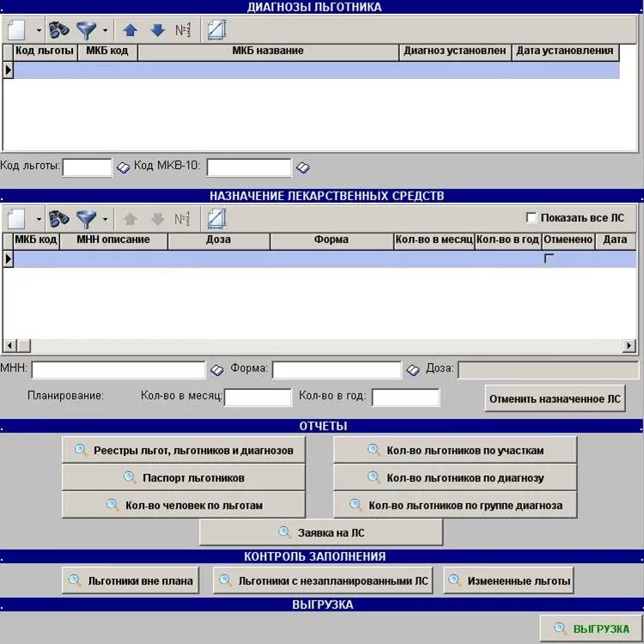Open lookup book icon next to МНН field
This screenshot has width=644, height=644.
click(217, 370)
